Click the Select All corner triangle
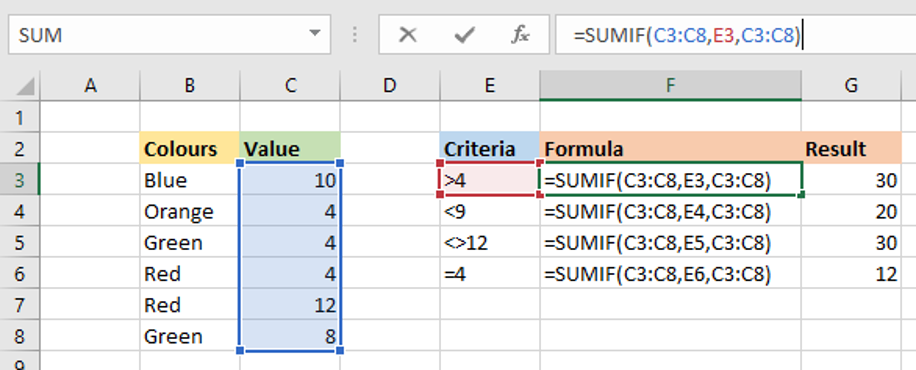This screenshot has height=370, width=916. tap(24, 86)
